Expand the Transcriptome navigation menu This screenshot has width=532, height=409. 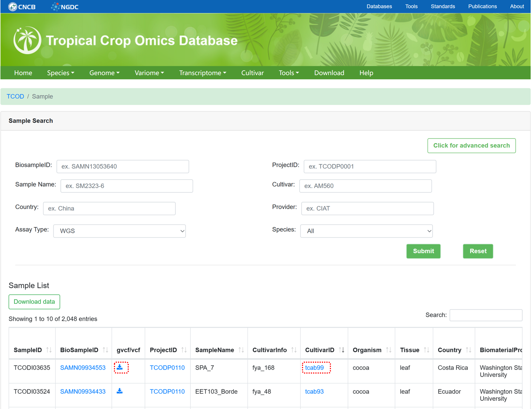coord(203,73)
